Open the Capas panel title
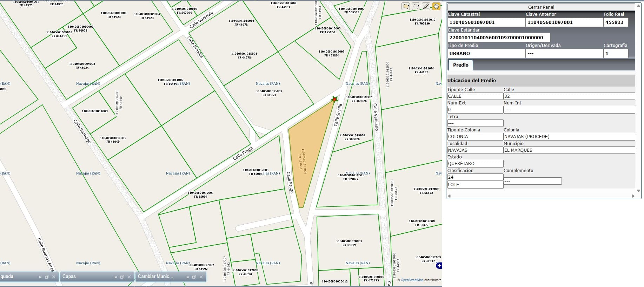Image resolution: width=644 pixels, height=287 pixels. point(69,276)
